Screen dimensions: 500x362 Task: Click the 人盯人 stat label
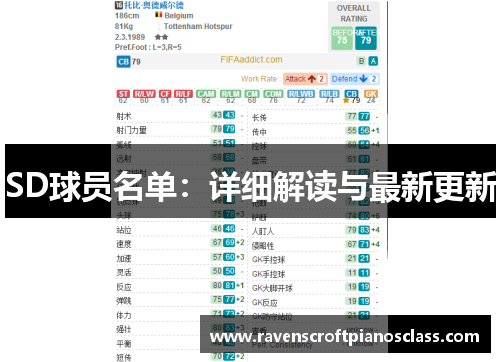(263, 231)
